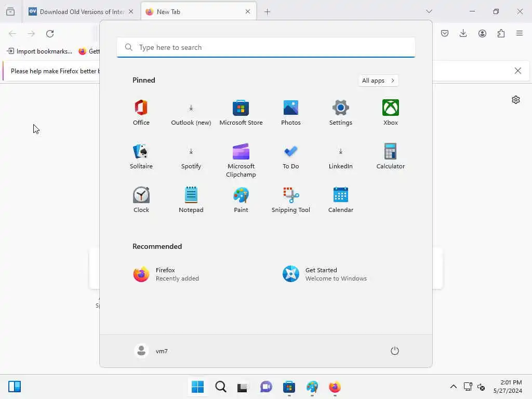Click the power button in Start menu
Viewport: 532px width, 399px height.
click(395, 351)
